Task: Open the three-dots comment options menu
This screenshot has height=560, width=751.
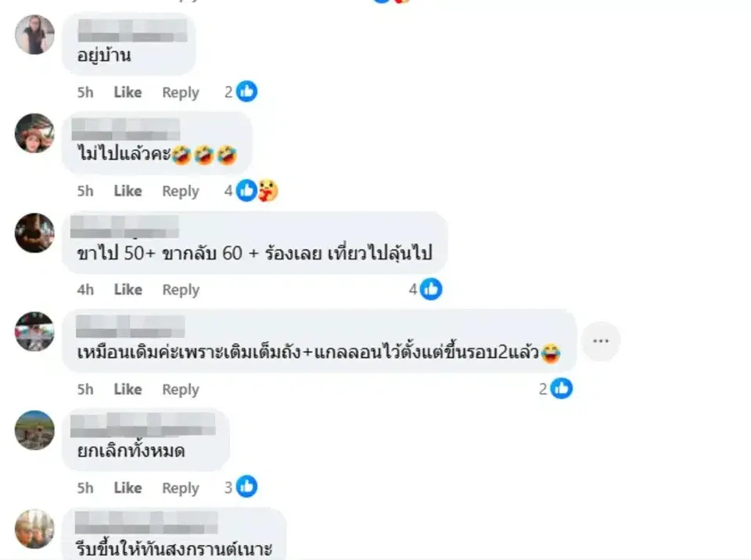Action: click(x=601, y=341)
